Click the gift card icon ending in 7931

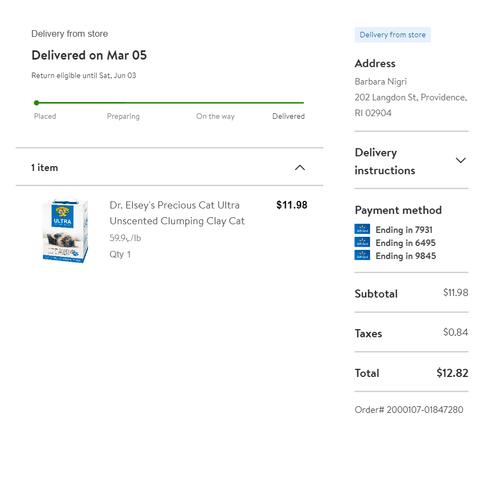(x=362, y=229)
